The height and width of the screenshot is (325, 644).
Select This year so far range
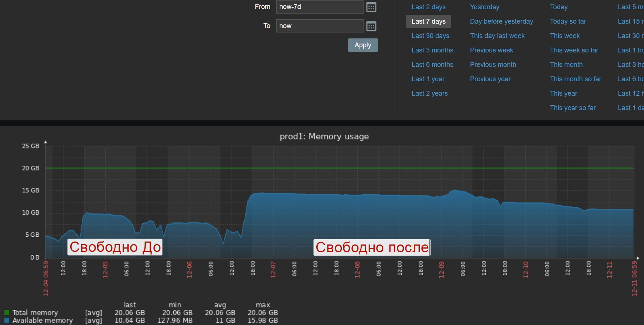coord(572,108)
